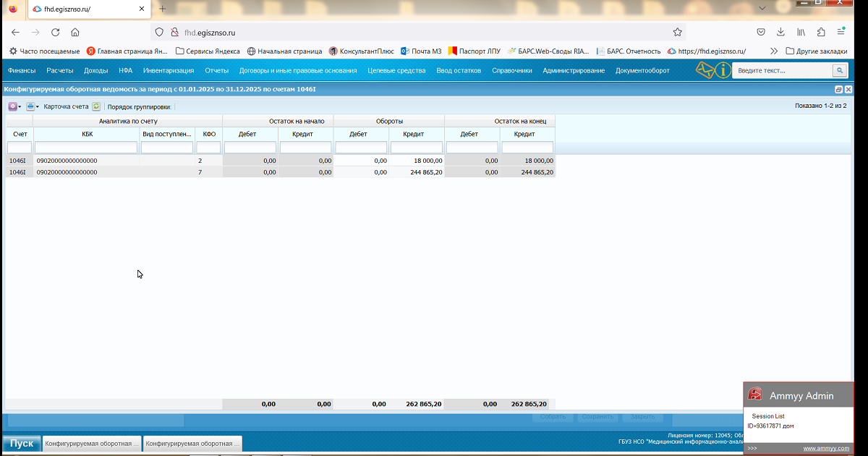This screenshot has width=868, height=456.
Task: Show more bookmarks with double chevron
Action: [x=774, y=51]
